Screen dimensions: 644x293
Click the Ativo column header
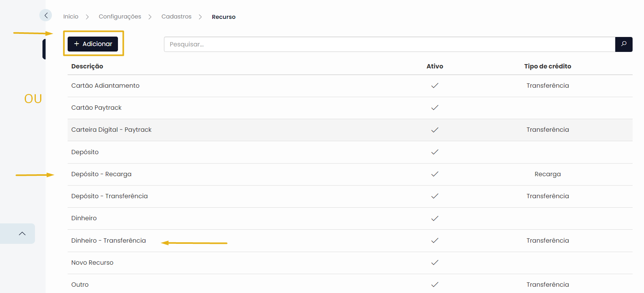(435, 66)
